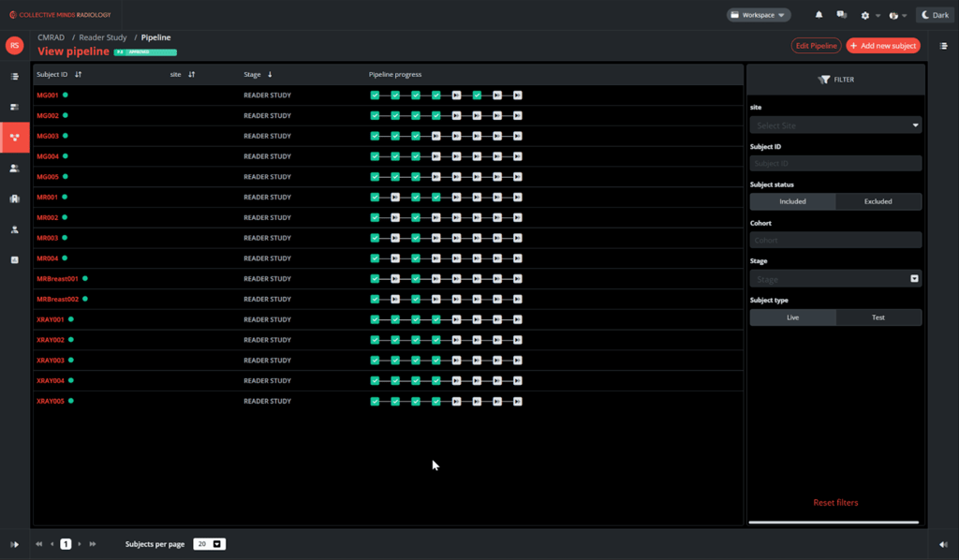Open the Workspace dropdown

[x=758, y=15]
